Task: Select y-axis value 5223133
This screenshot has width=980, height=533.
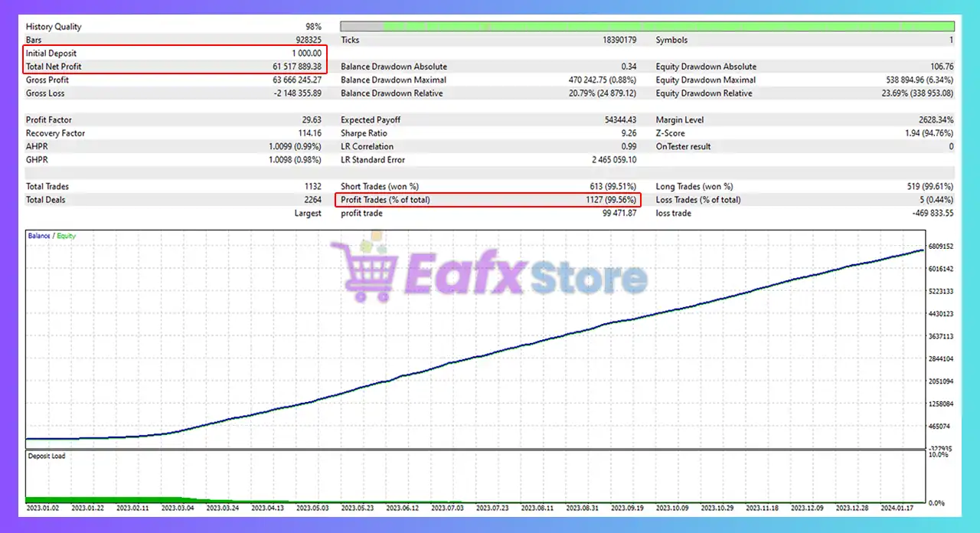Action: point(940,291)
